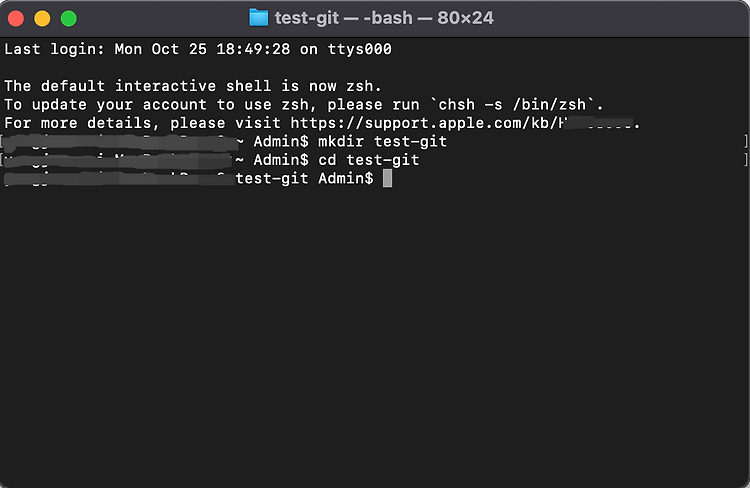Open the support.apple.com URL in the terminal
Screen dimensions: 750x488
tap(464, 123)
